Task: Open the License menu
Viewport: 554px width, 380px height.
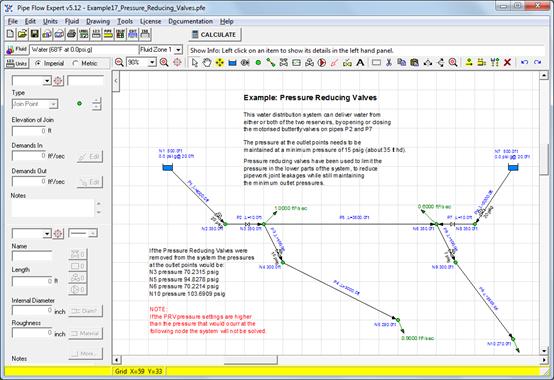Action: click(x=151, y=21)
